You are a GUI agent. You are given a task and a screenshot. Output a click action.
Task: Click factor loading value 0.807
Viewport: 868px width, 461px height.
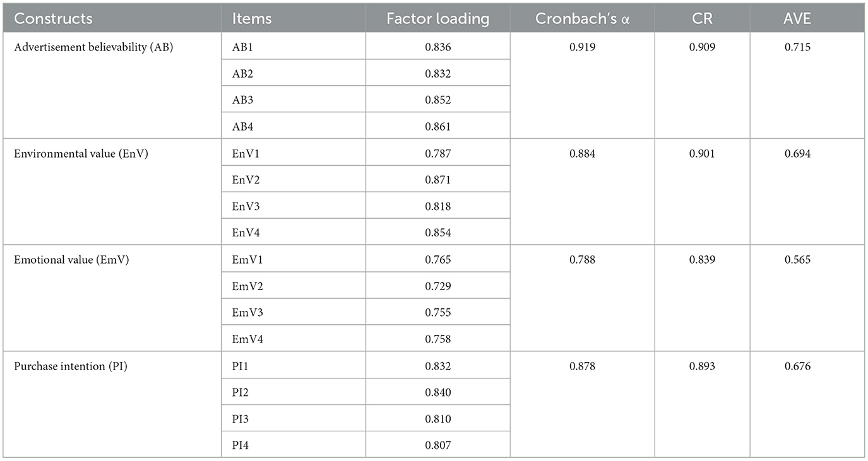coord(438,446)
